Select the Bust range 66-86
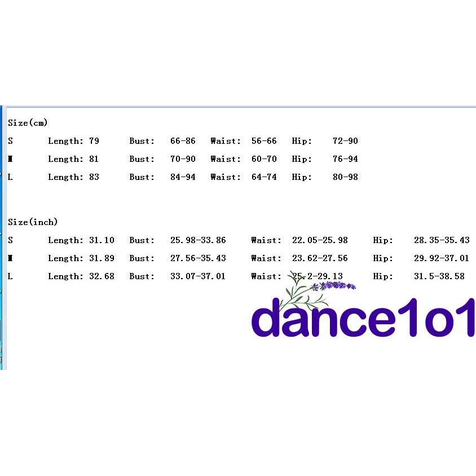 pos(183,141)
